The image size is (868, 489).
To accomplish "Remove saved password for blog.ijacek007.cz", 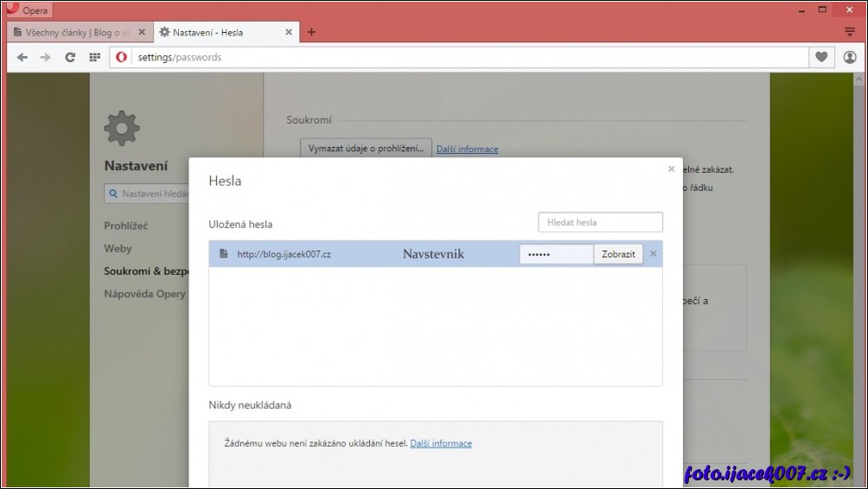I will point(653,254).
